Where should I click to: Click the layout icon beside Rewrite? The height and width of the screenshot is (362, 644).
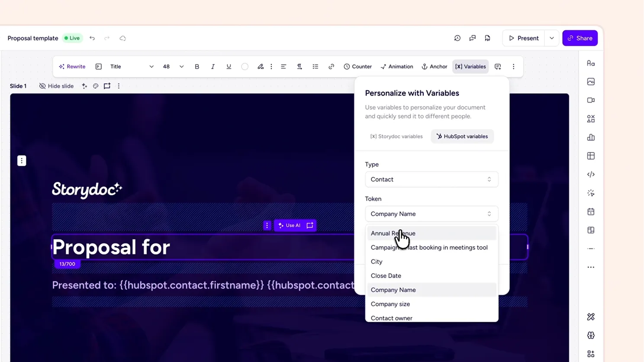99,67
